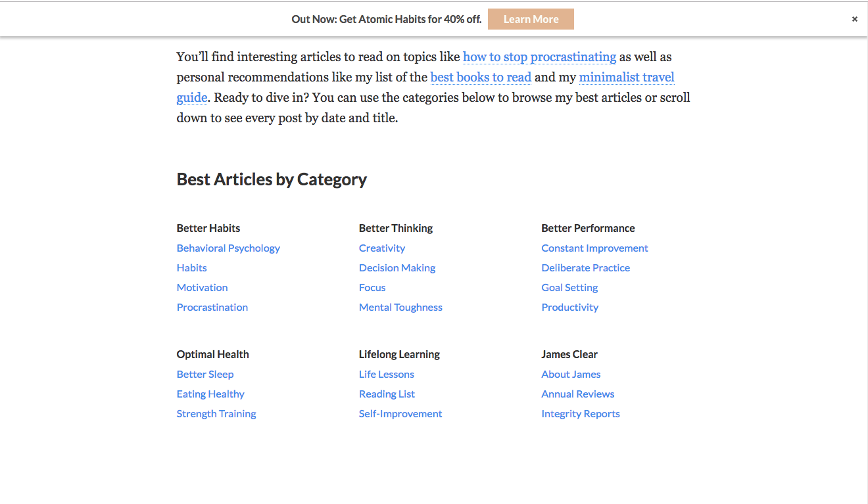The width and height of the screenshot is (868, 504).
Task: Open the how to stop procrastinating link
Action: [x=539, y=57]
